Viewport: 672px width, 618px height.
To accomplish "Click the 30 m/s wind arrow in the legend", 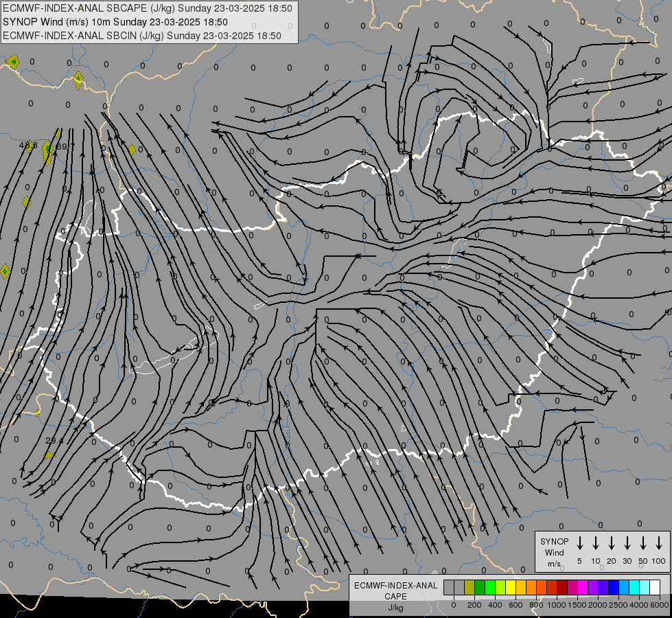I will coord(627,543).
